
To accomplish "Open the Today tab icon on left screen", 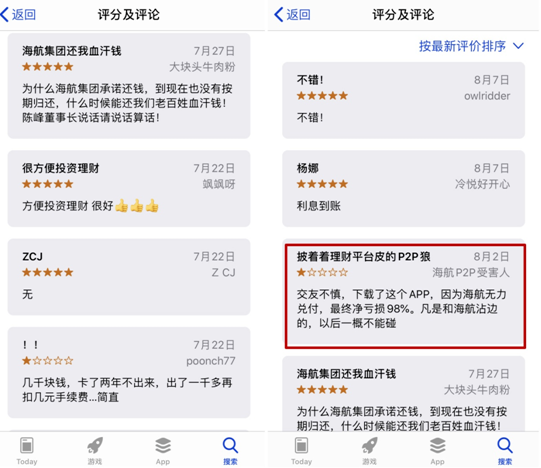I will click(27, 445).
